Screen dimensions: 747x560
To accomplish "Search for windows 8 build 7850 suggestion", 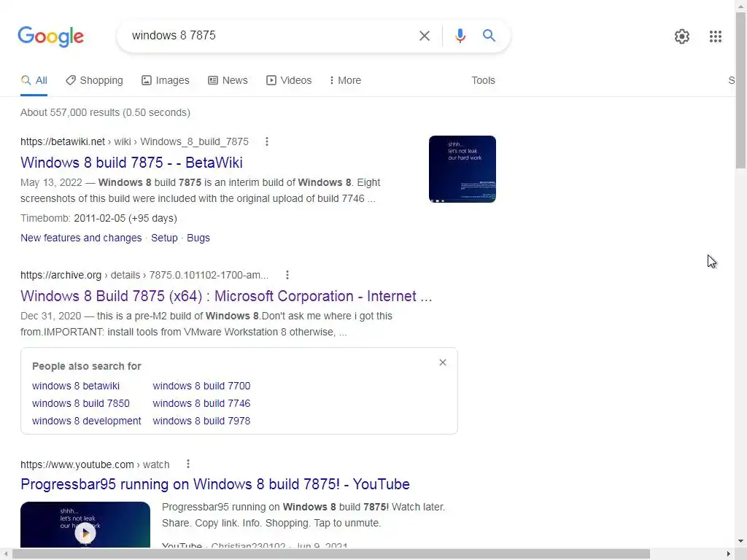I will click(x=80, y=403).
